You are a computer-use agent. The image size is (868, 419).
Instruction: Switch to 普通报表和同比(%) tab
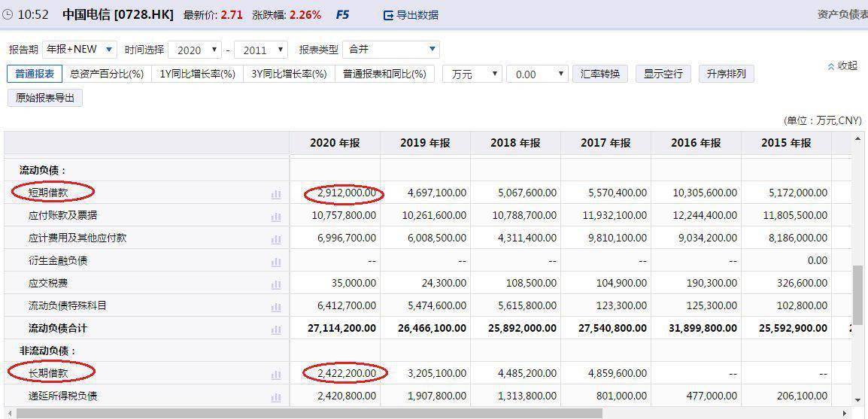(384, 74)
